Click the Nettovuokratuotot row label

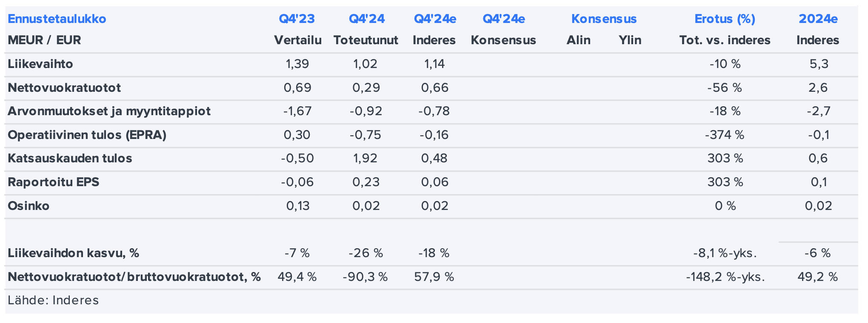click(64, 88)
